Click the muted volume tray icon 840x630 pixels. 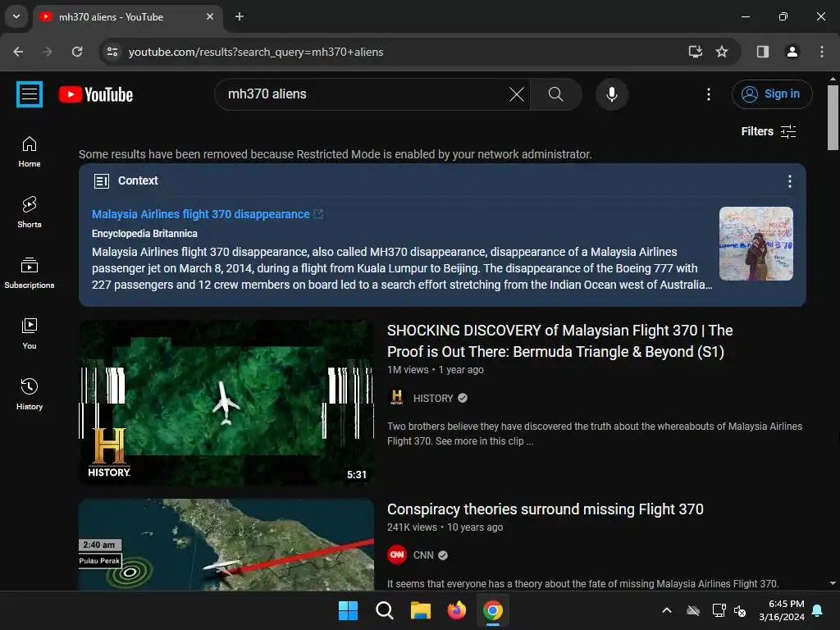pos(741,610)
